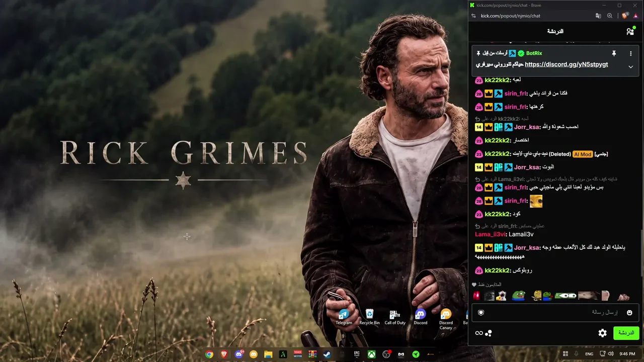Click the microphone icon in system tray
This screenshot has height=362, width=644.
[x=576, y=354]
